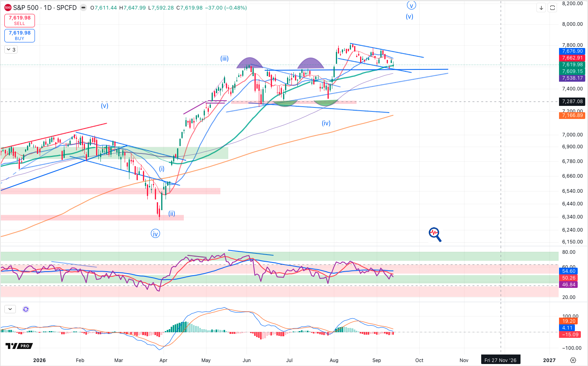Click the BUY 7,619.98 button

click(x=19, y=35)
